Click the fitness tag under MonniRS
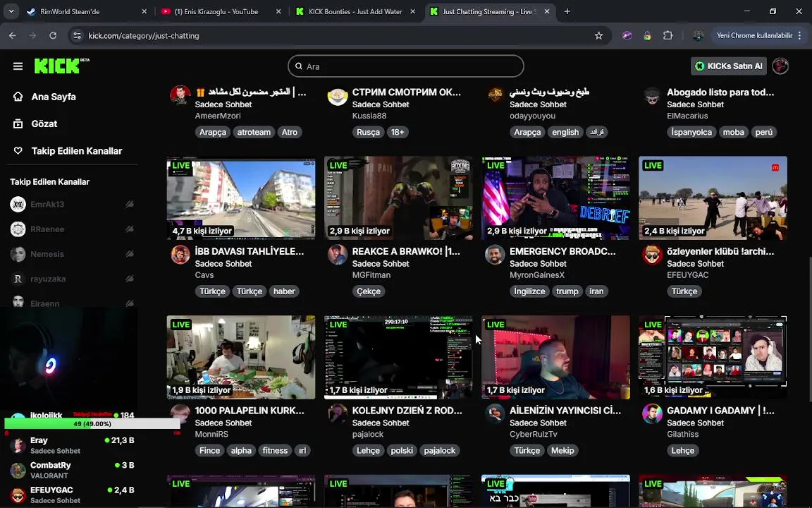 tap(275, 450)
